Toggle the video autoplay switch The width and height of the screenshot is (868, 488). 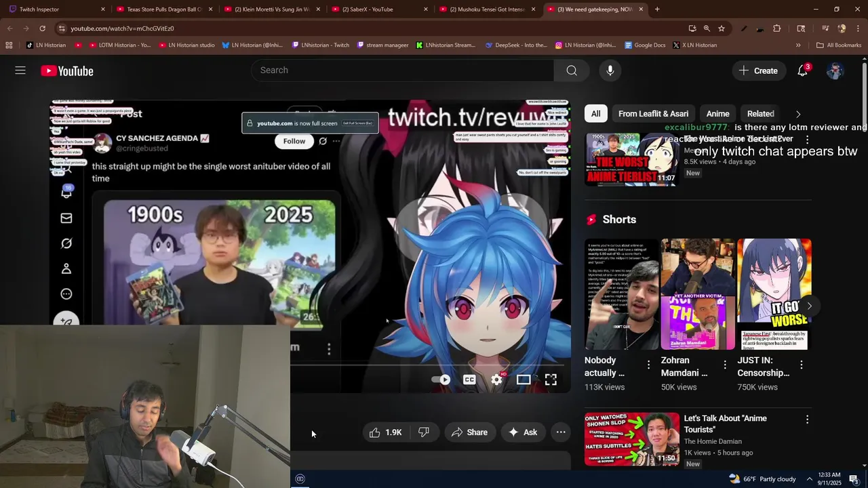tap(441, 380)
